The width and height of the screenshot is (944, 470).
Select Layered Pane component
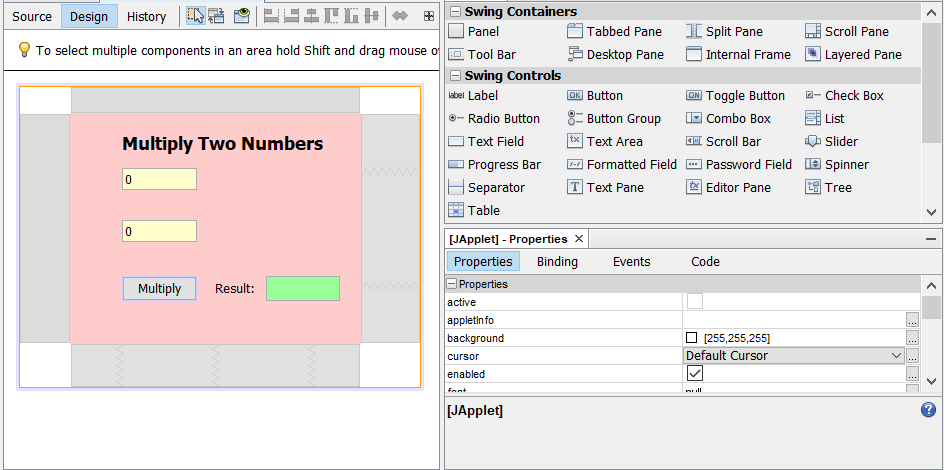(854, 54)
